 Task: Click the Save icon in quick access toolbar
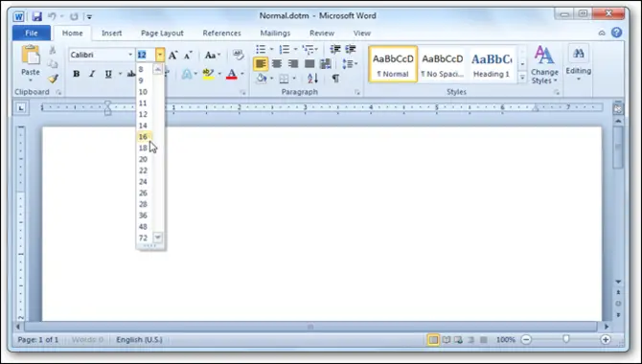point(36,16)
